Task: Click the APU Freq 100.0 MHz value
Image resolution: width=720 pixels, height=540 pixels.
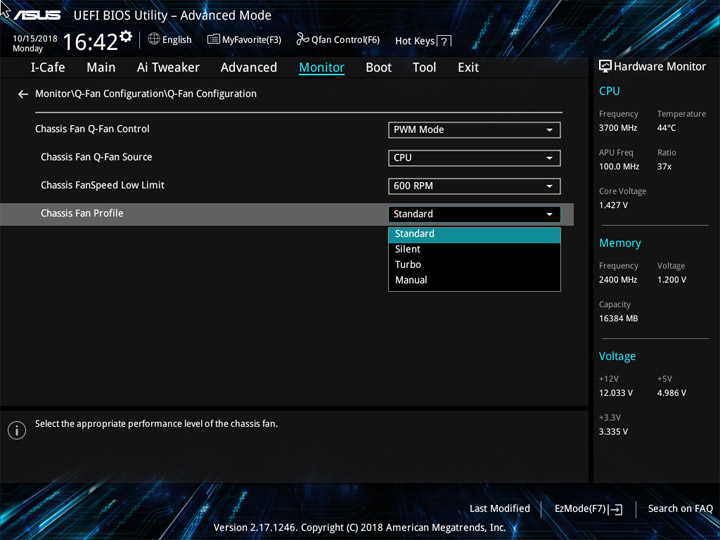Action: (x=619, y=167)
